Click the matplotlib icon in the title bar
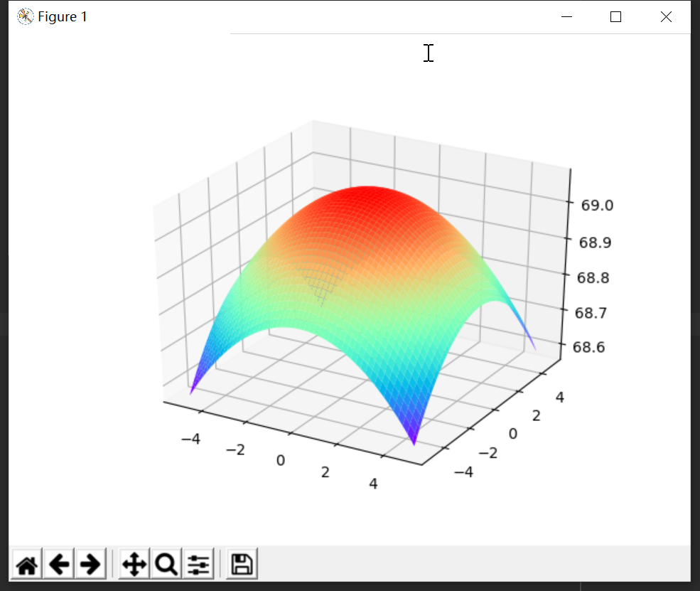Viewport: 700px width, 591px height. 26,16
